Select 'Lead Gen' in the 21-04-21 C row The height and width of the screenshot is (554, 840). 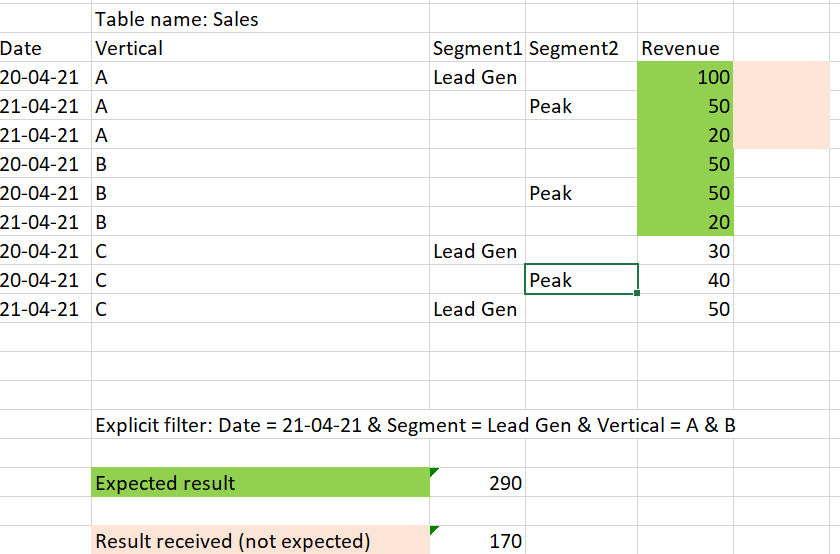477,309
